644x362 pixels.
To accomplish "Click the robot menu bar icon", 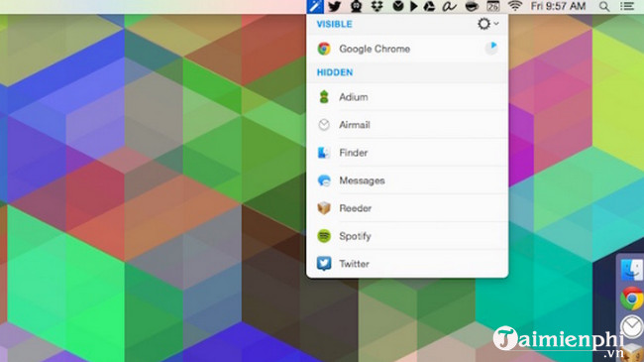I will tap(356, 6).
